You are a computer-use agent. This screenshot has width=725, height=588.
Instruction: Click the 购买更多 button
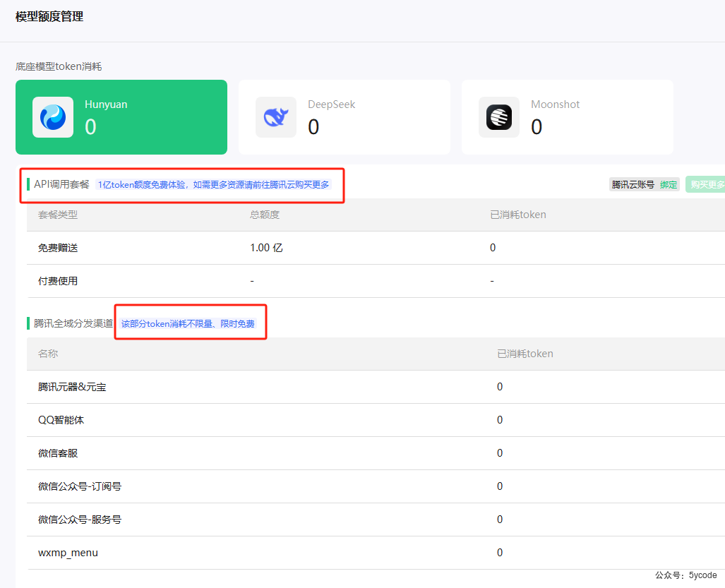705,184
